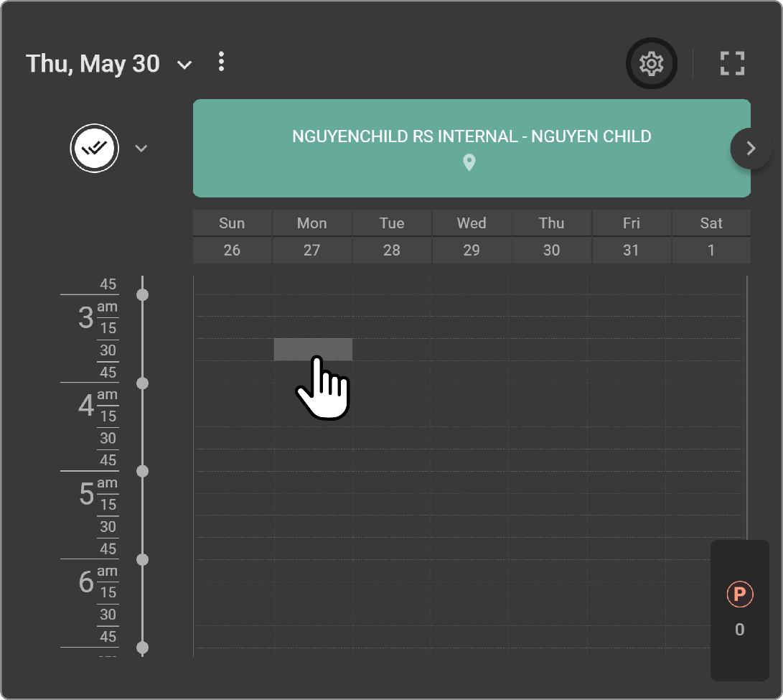Click the highlighted Monday 3:30 am time slot
The image size is (783, 700).
[313, 349]
